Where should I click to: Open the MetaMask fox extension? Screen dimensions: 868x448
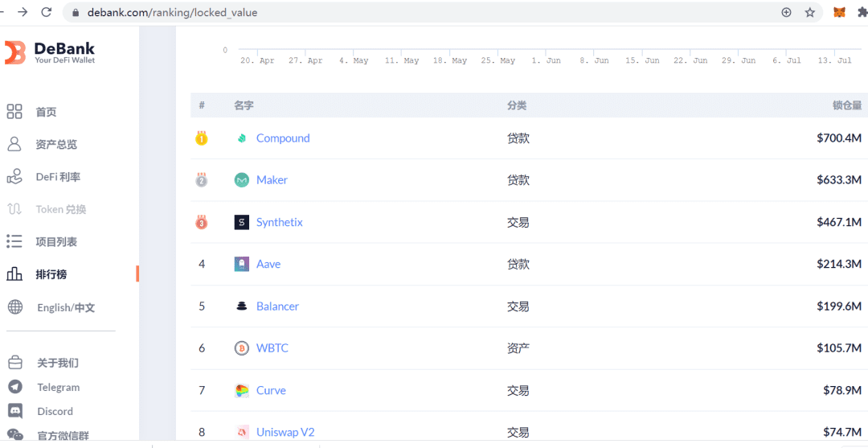click(x=840, y=12)
